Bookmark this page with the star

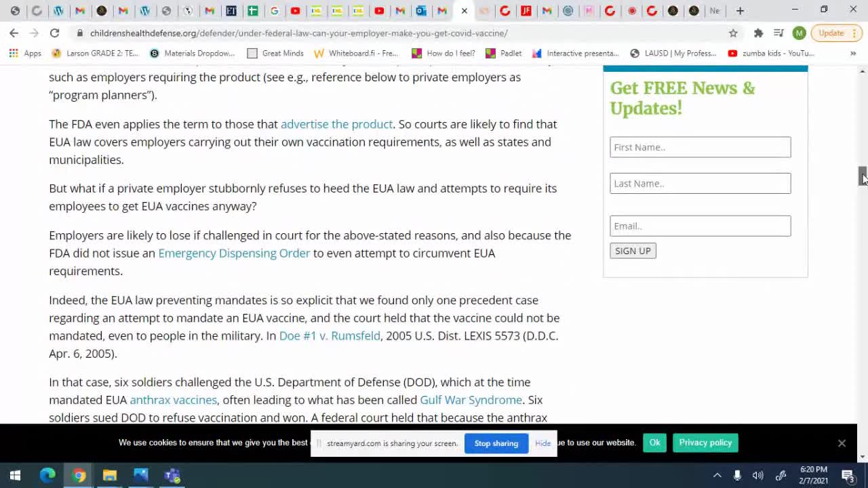[x=733, y=33]
